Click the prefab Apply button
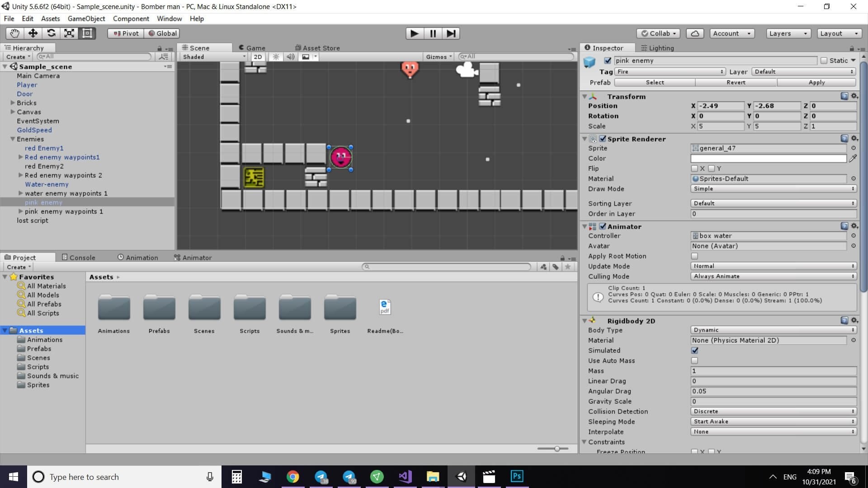The width and height of the screenshot is (868, 488). 816,83
